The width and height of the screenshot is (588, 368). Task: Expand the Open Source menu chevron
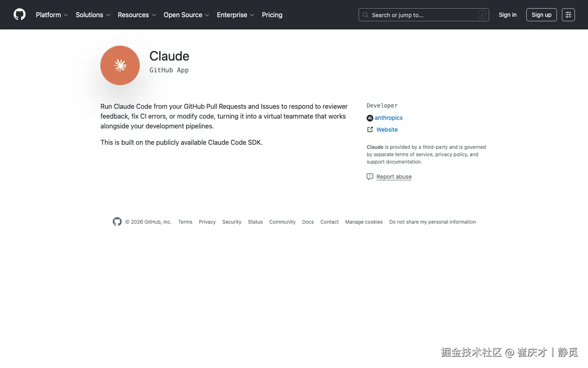click(x=207, y=15)
